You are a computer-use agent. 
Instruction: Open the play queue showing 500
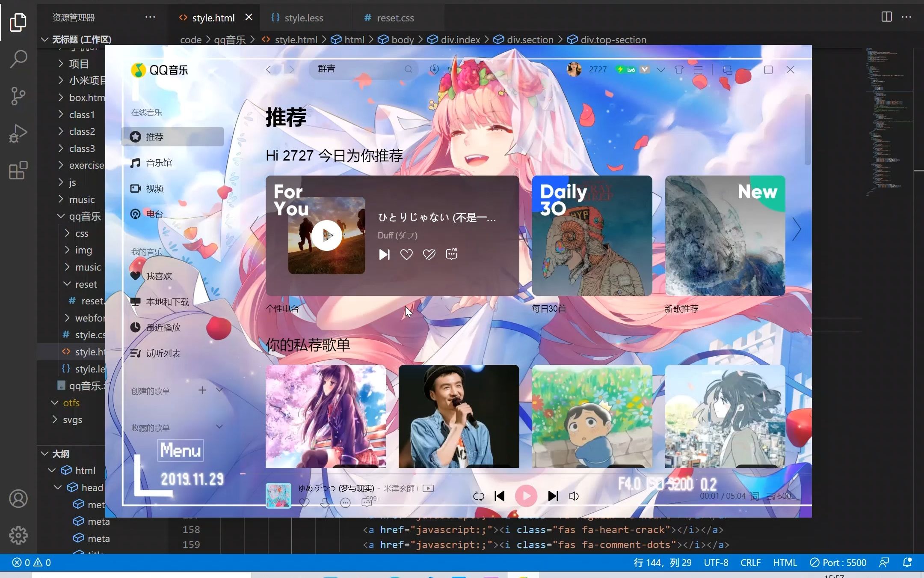[779, 496]
